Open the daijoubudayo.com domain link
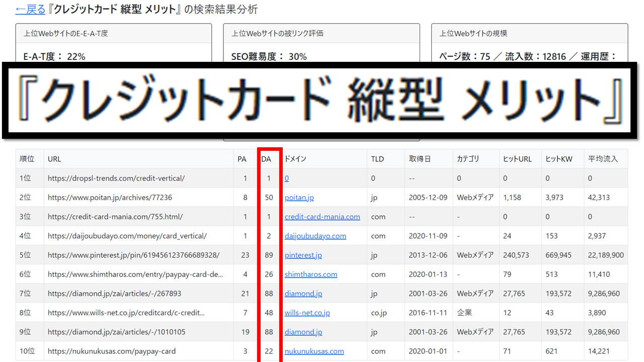This screenshot has height=362, width=644. tap(315, 235)
